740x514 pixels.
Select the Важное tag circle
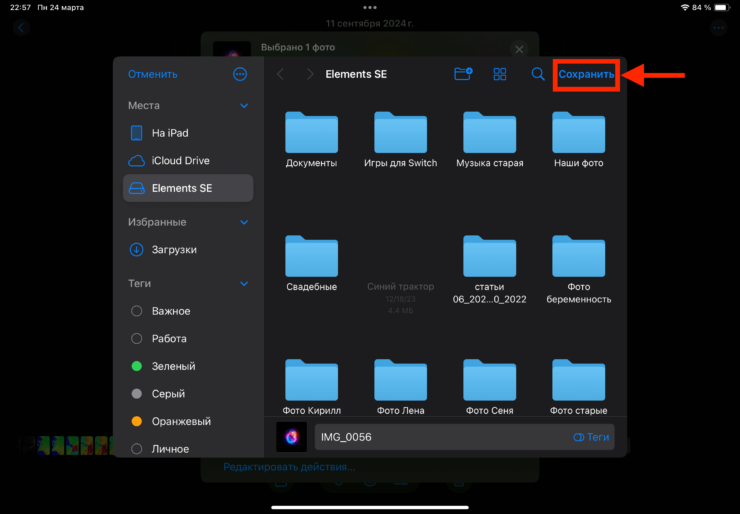pyautogui.click(x=137, y=311)
